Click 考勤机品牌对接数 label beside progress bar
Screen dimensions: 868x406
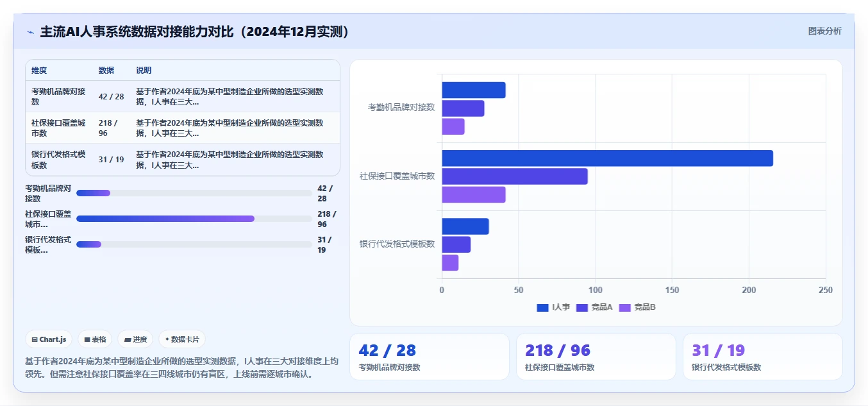click(x=48, y=193)
